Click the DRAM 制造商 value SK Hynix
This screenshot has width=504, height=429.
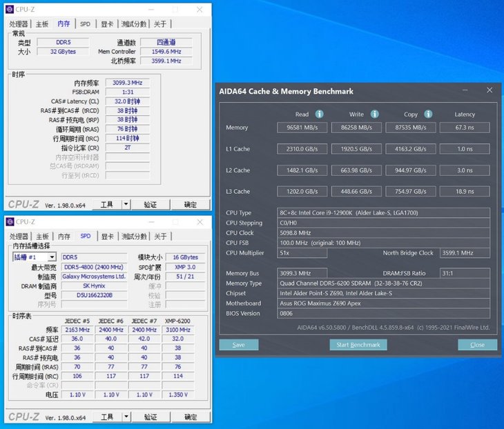click(x=94, y=286)
